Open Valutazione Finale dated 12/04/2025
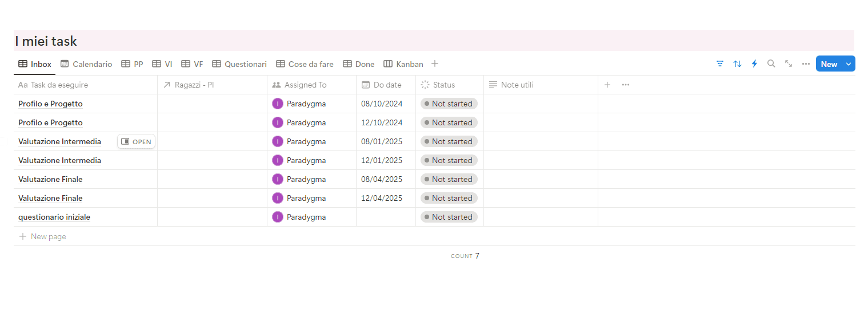 (50, 198)
